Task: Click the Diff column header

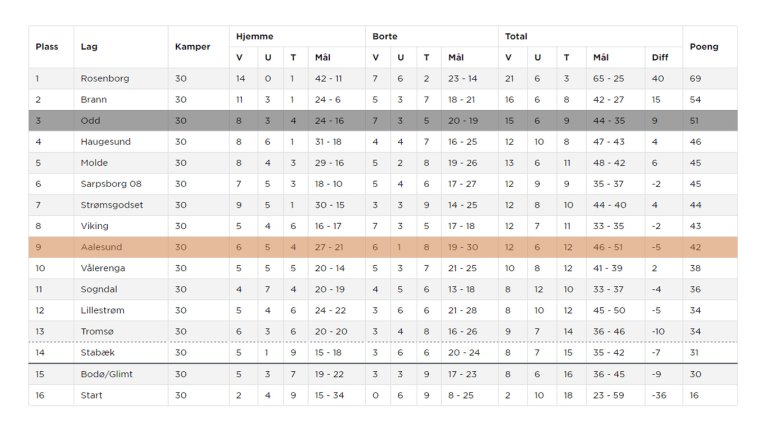Action: click(x=659, y=57)
